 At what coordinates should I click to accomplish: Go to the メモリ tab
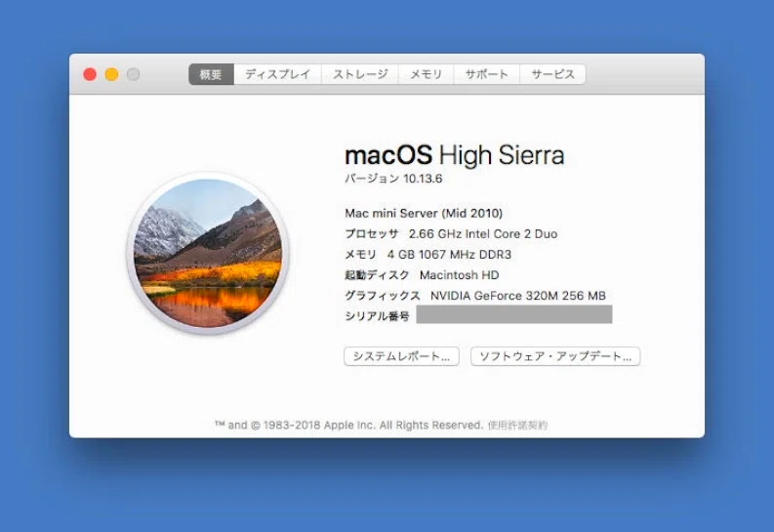pyautogui.click(x=426, y=74)
